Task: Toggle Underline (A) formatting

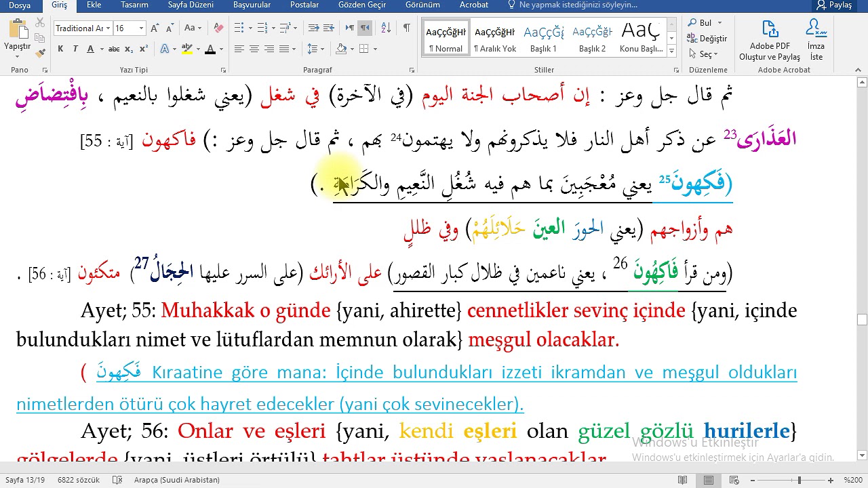Action: (90, 49)
